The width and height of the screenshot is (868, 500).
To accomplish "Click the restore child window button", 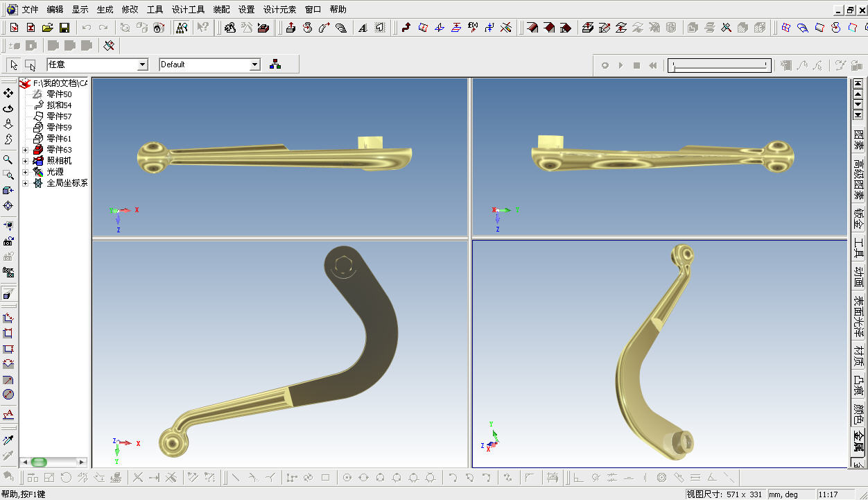I will pyautogui.click(x=850, y=10).
